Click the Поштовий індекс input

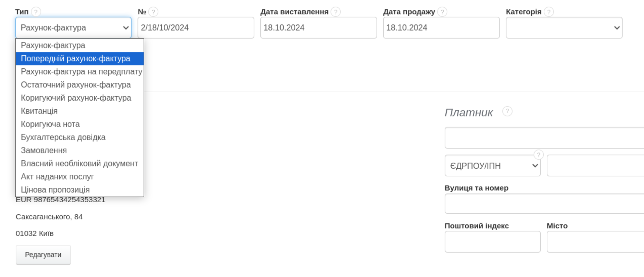pyautogui.click(x=492, y=242)
